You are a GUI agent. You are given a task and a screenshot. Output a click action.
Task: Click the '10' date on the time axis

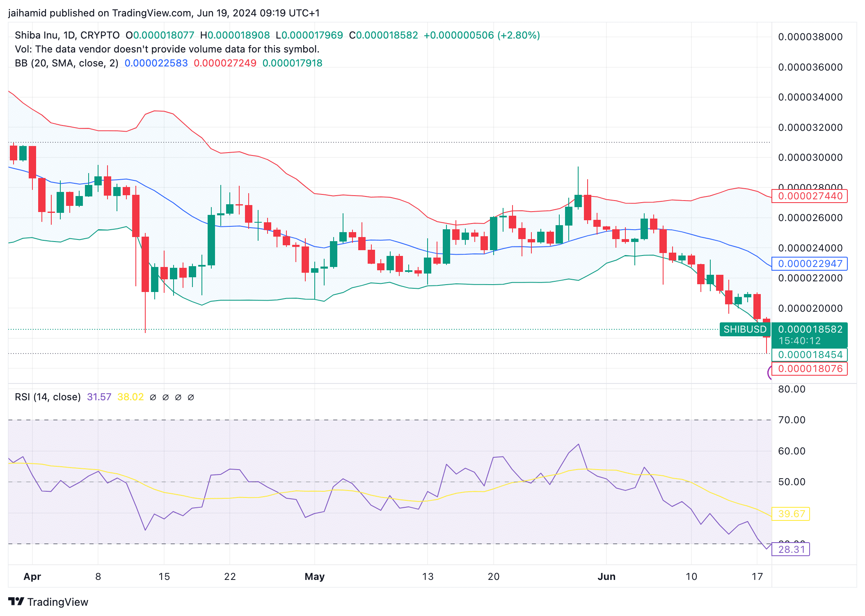(x=691, y=577)
